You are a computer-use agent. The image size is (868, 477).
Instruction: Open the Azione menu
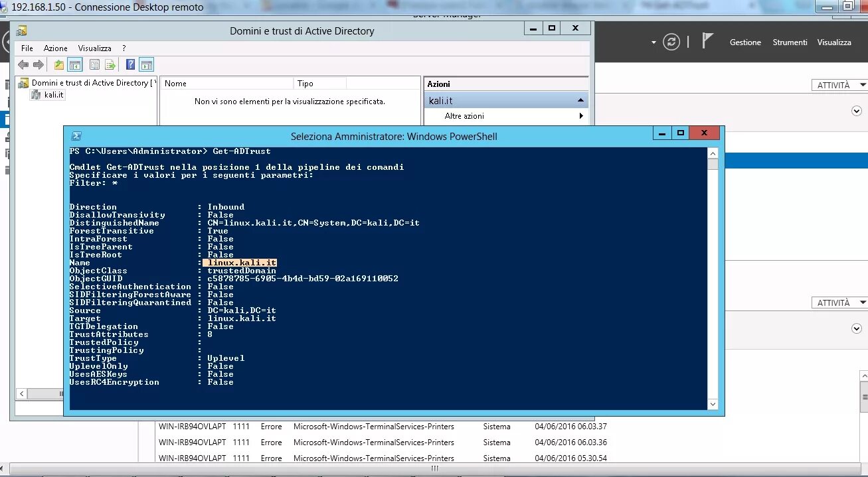tap(56, 48)
